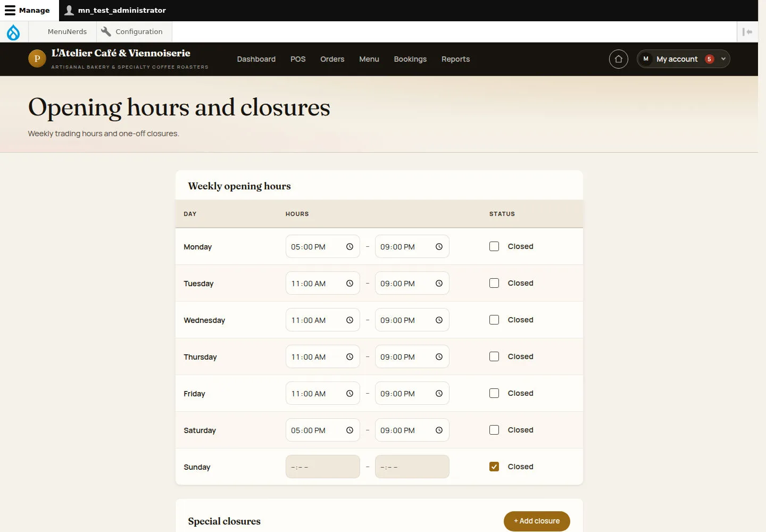Open clock picker for Saturday opening time

[349, 430]
